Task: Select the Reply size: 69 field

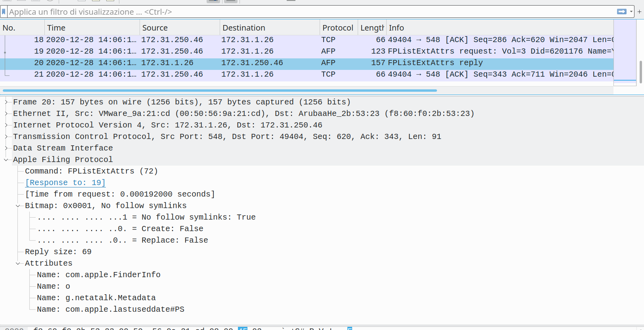Action: (x=58, y=252)
